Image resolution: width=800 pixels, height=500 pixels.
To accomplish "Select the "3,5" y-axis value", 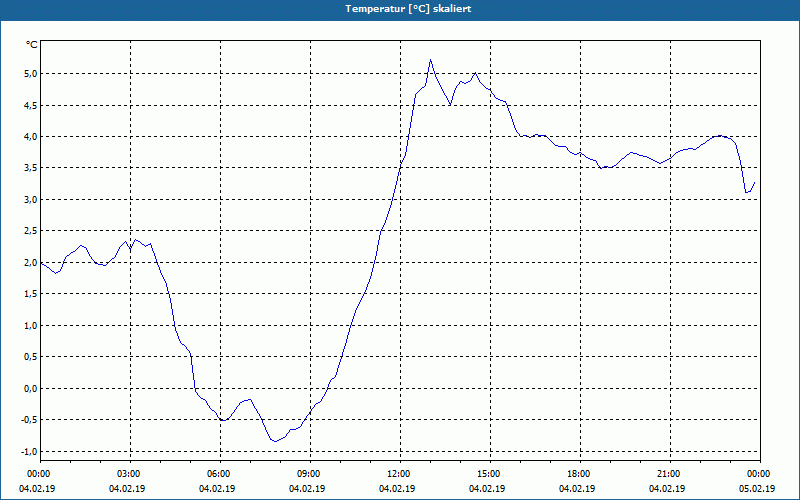I will (31, 168).
